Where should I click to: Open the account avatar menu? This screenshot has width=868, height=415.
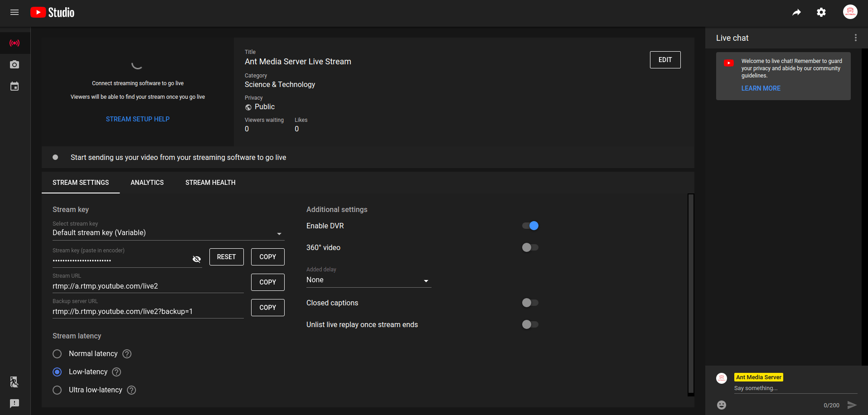point(850,12)
